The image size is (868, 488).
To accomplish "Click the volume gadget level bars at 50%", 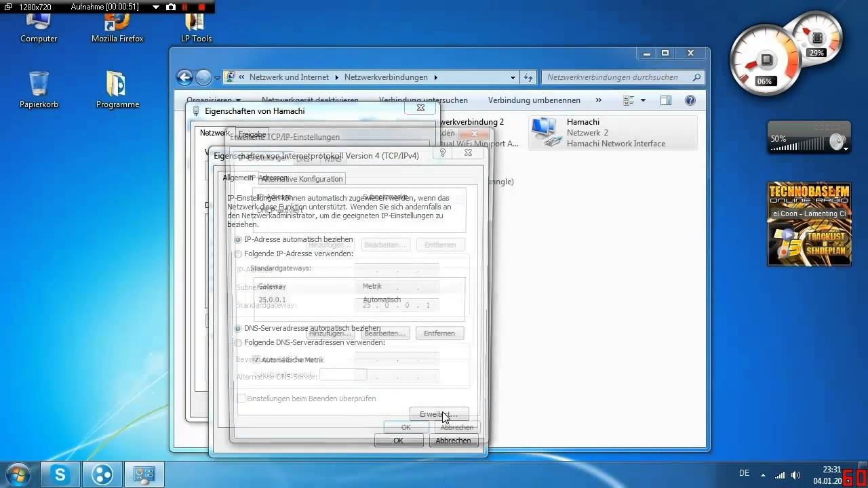I will click(x=797, y=144).
